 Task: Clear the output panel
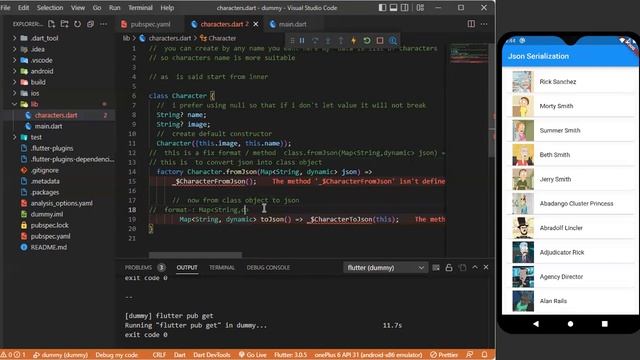(436, 268)
